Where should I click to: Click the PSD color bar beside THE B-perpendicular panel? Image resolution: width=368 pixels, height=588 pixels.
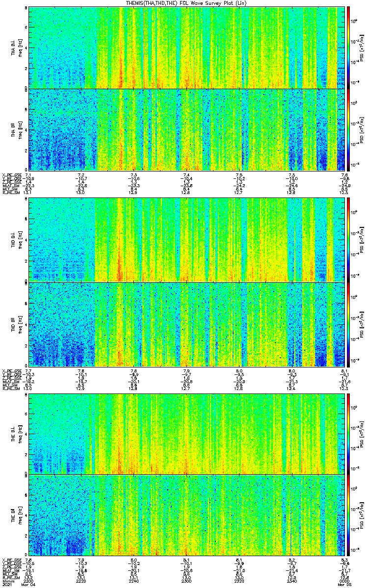(349, 434)
